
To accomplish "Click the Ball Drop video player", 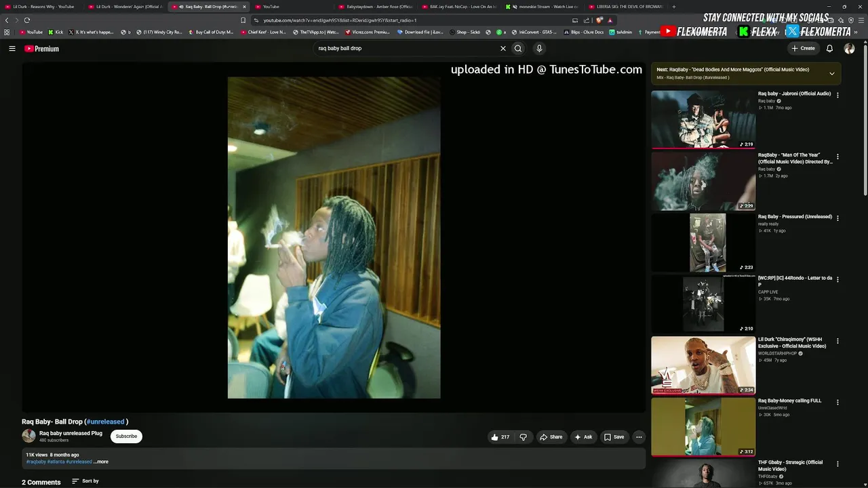I will [334, 237].
